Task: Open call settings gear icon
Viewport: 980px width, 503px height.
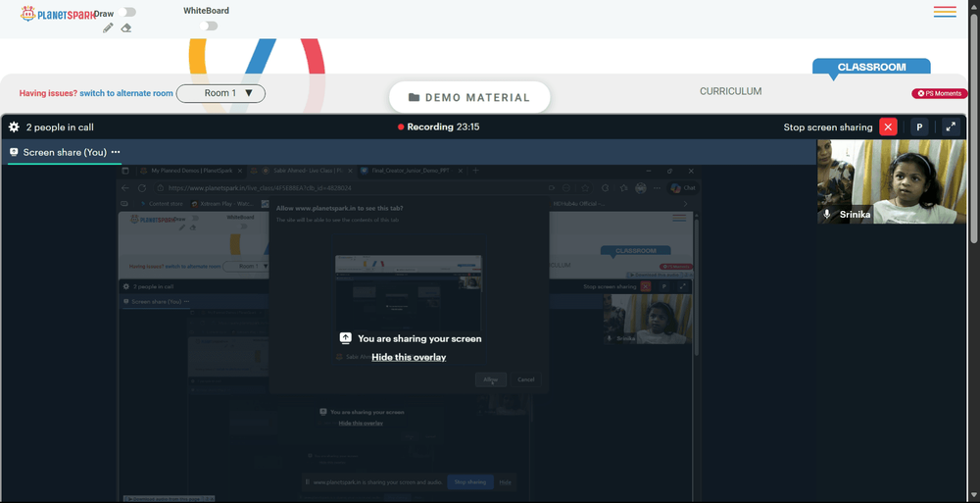Action: click(x=14, y=127)
